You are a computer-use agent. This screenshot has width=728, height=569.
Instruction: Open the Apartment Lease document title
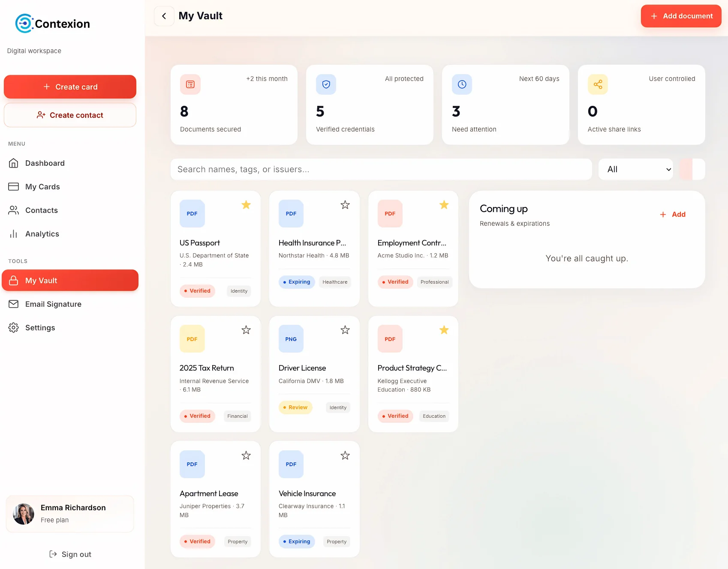[x=209, y=494]
